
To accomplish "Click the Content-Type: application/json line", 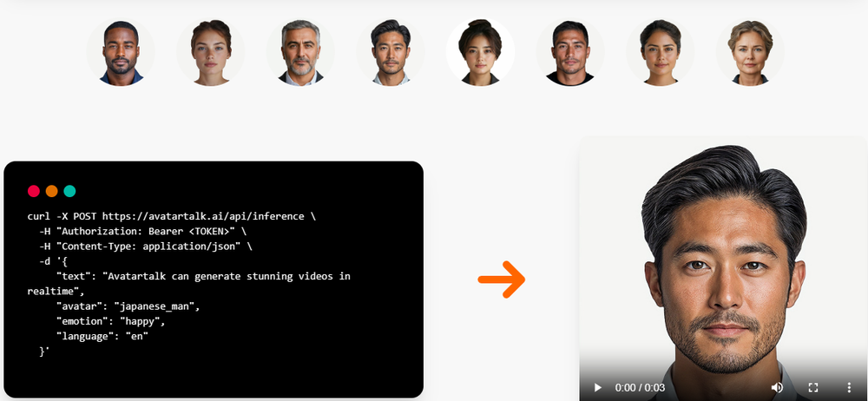I will click(146, 246).
